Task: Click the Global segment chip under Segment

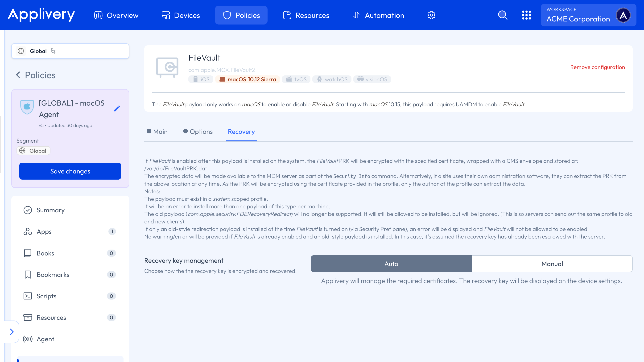Action: pos(33,151)
